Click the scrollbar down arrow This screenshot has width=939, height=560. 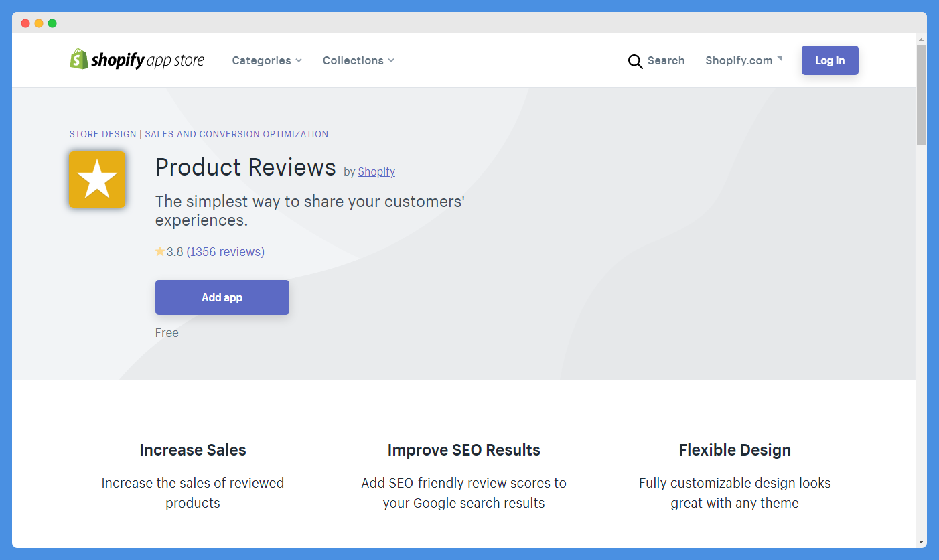coord(921,541)
